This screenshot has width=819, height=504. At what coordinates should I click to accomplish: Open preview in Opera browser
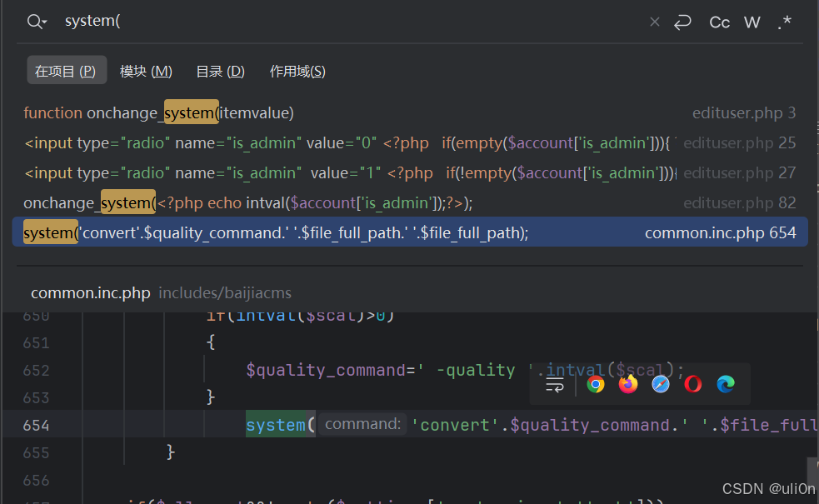click(x=693, y=384)
